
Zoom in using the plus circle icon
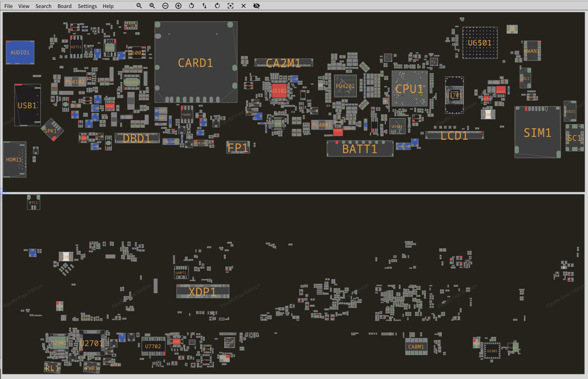[x=178, y=6]
